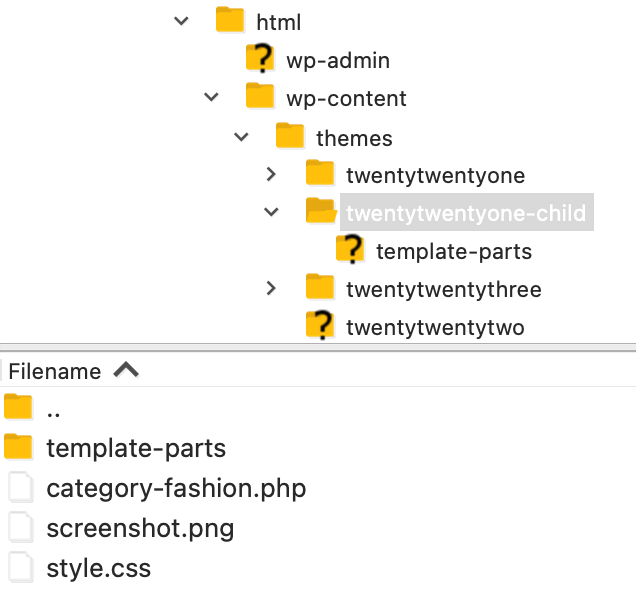Click the twentytwentytwo question-mark folder icon
Viewport: 636px width, 605px height.
(320, 326)
